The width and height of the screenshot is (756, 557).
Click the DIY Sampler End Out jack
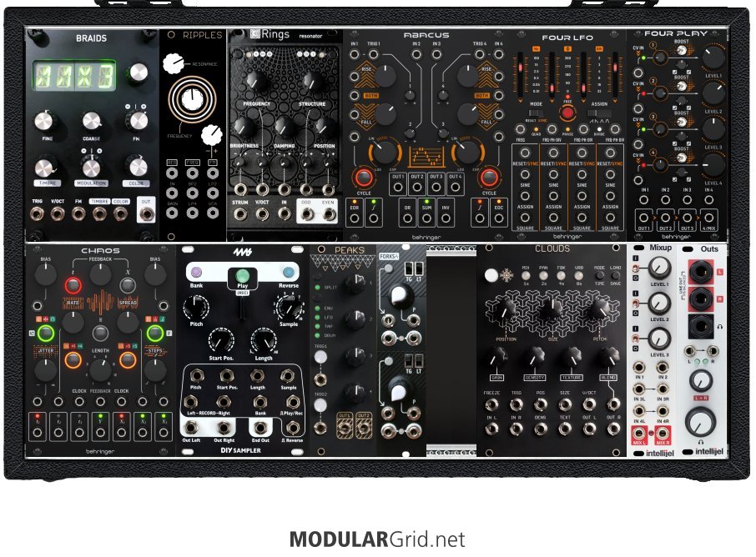coord(260,427)
